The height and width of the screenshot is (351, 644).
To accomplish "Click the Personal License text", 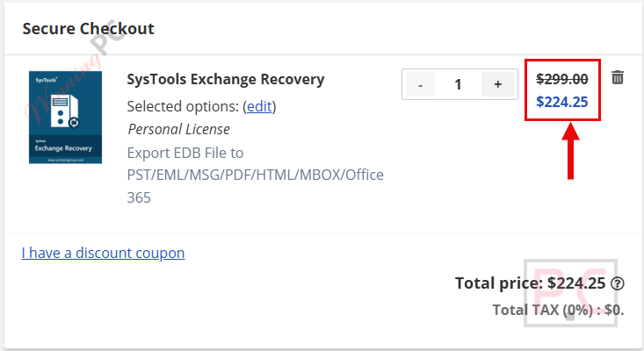I will point(178,129).
